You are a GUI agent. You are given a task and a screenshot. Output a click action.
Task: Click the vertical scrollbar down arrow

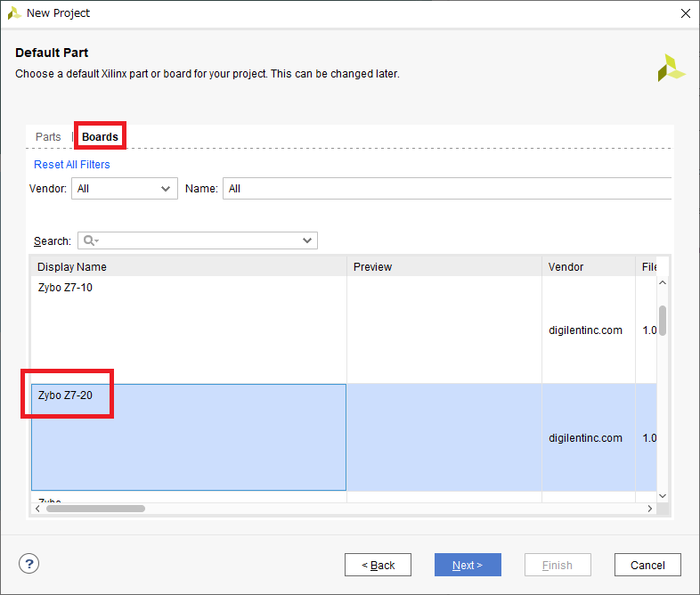(663, 496)
